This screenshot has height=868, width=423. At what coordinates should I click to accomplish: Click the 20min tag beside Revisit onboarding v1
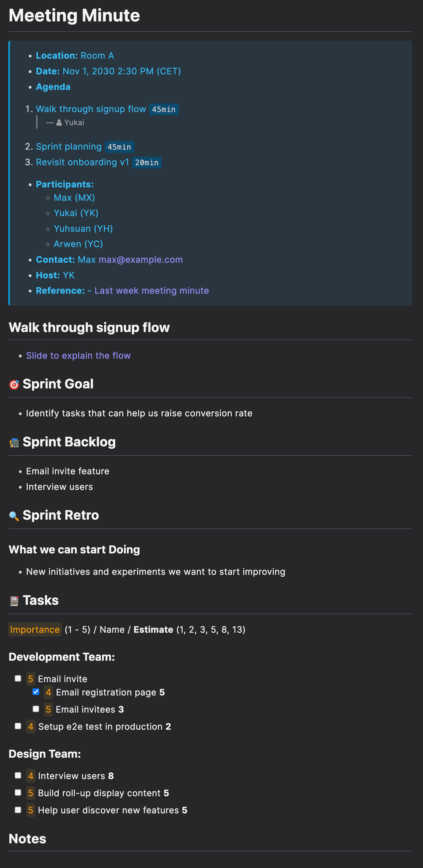(x=147, y=162)
